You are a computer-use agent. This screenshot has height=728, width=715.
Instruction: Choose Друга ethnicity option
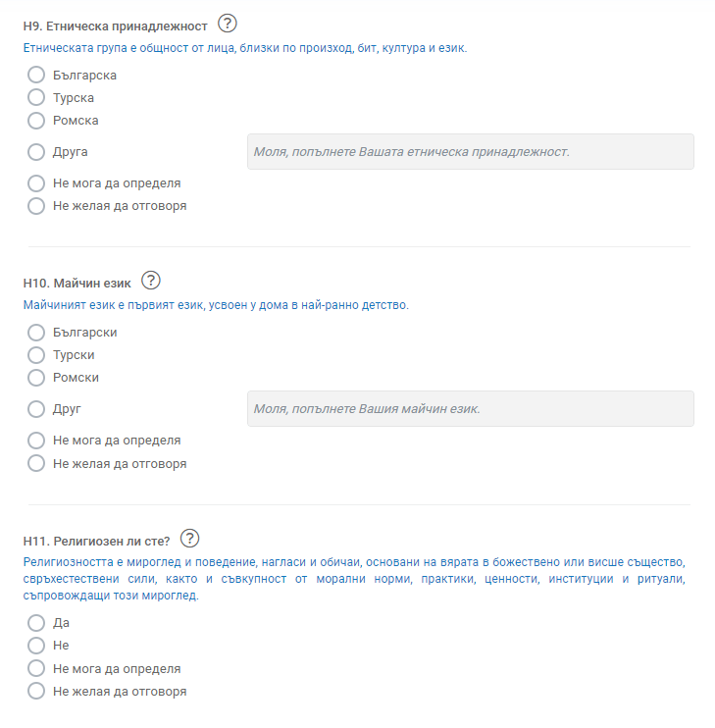(36, 152)
